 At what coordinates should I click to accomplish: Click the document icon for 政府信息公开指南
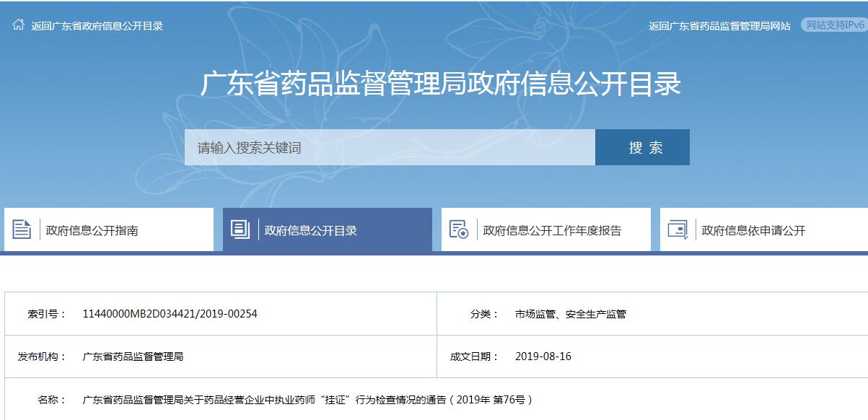pos(22,229)
